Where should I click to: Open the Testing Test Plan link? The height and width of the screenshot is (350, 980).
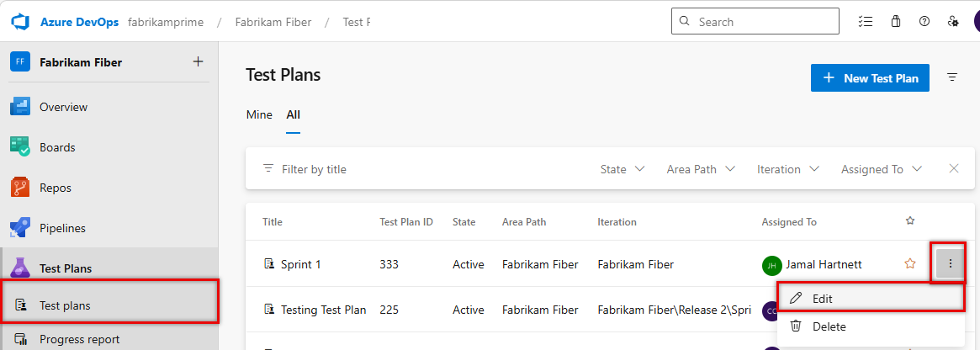323,310
